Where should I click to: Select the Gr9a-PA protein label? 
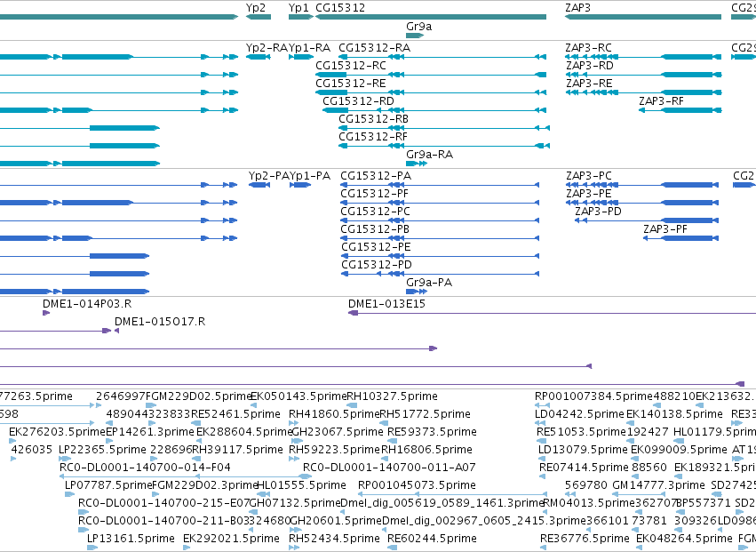click(429, 283)
